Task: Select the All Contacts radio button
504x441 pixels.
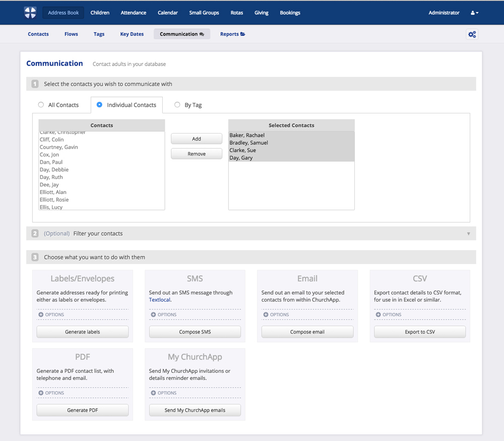Action: (41, 104)
